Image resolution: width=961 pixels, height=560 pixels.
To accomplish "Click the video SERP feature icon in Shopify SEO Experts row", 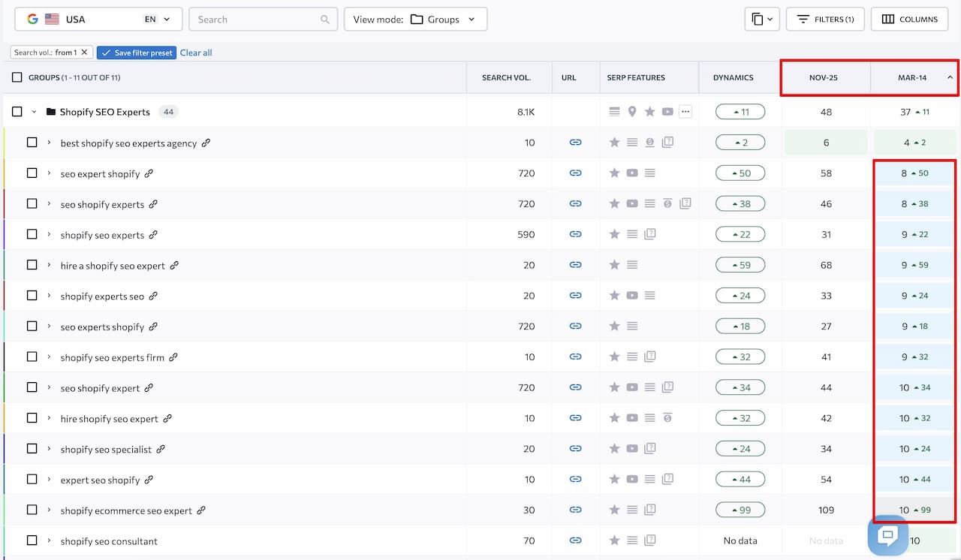I will point(667,112).
